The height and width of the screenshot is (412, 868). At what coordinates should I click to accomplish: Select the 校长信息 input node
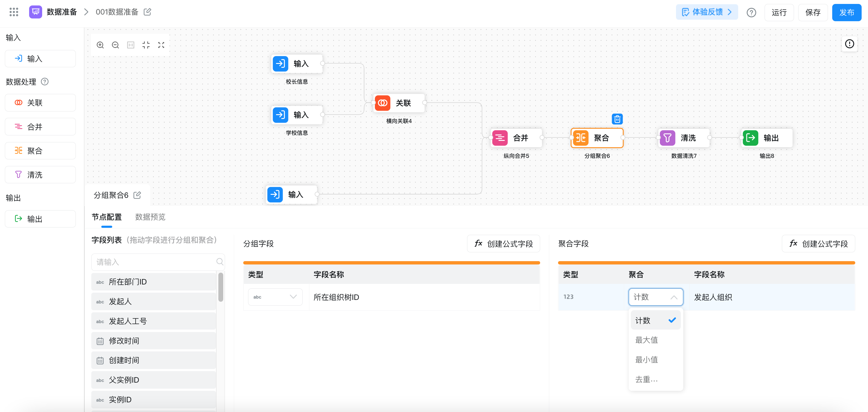[297, 63]
